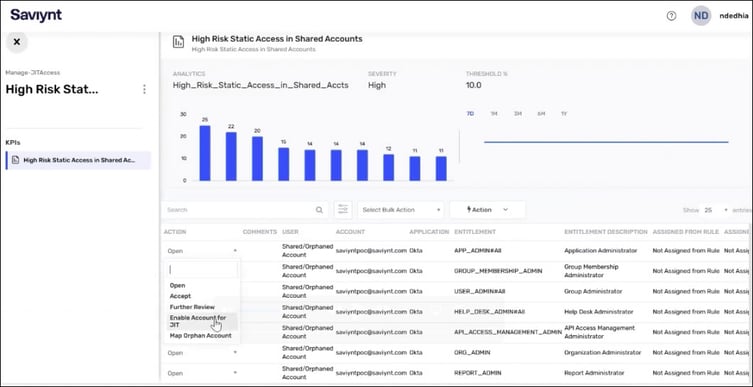Click the search magnifier icon
Viewport: 753px width, 387px height.
pyautogui.click(x=319, y=210)
